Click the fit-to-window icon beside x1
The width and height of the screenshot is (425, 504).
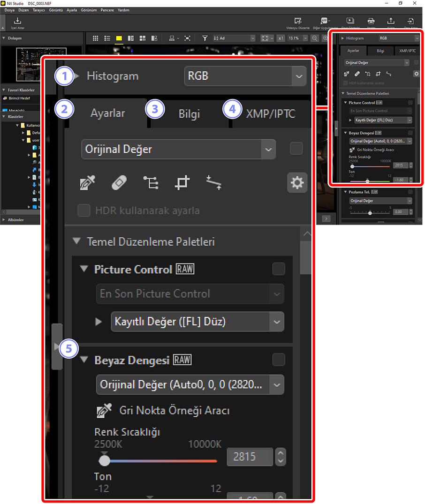click(x=265, y=38)
